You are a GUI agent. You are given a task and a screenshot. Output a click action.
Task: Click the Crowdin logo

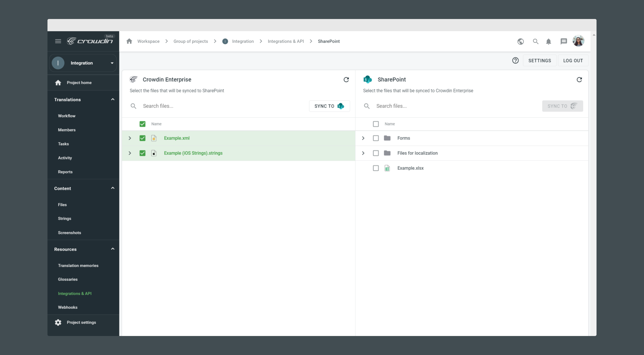pyautogui.click(x=90, y=41)
